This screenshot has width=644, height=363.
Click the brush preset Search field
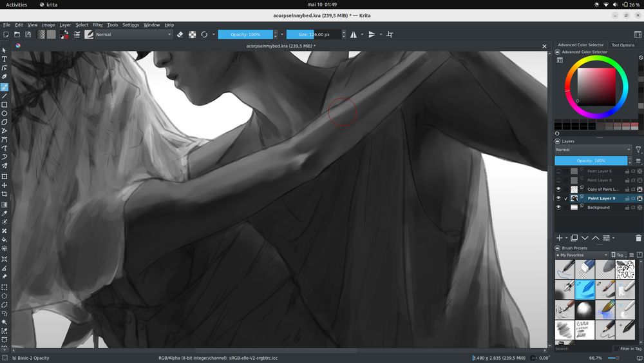tap(583, 349)
